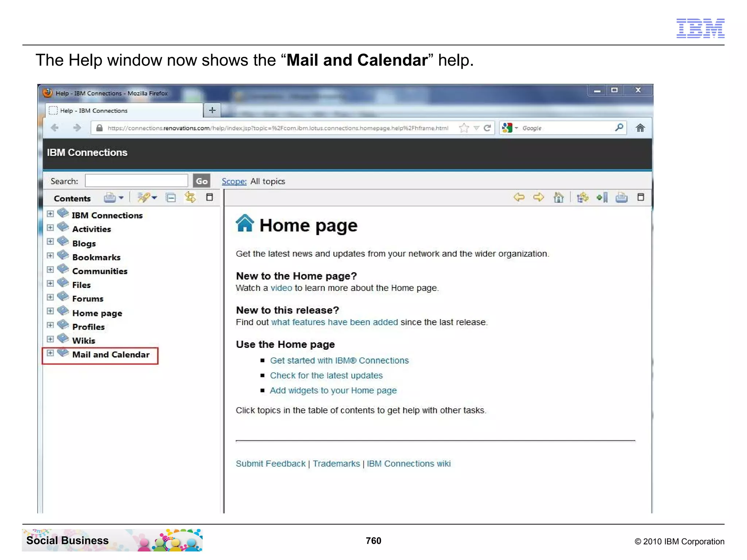Click the link with contents sync icon

tap(190, 197)
